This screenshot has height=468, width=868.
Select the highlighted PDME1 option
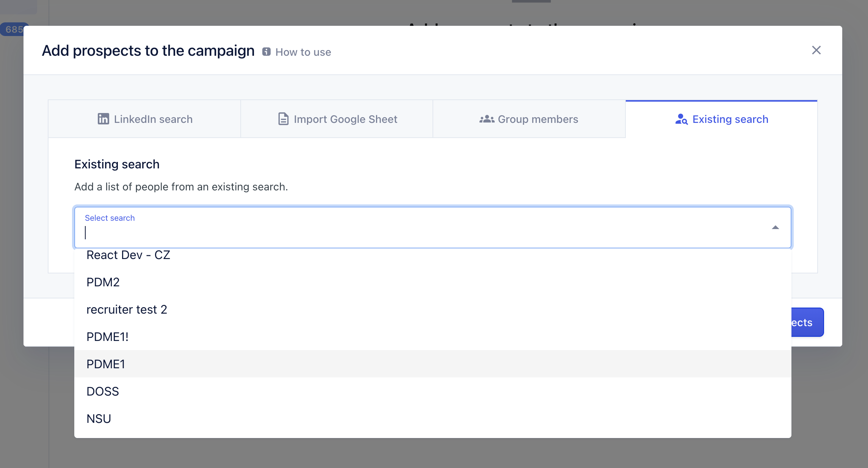point(433,364)
